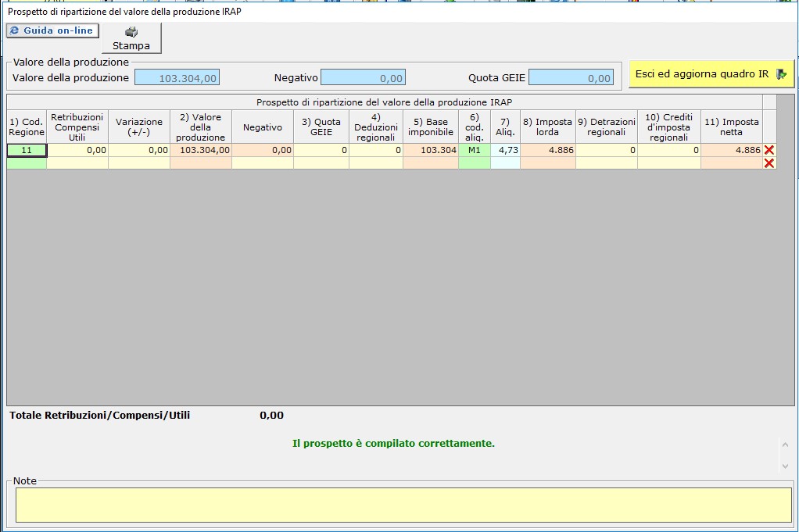Image resolution: width=799 pixels, height=532 pixels.
Task: Click the '6) cod. aliq.' column header
Action: [x=475, y=127]
